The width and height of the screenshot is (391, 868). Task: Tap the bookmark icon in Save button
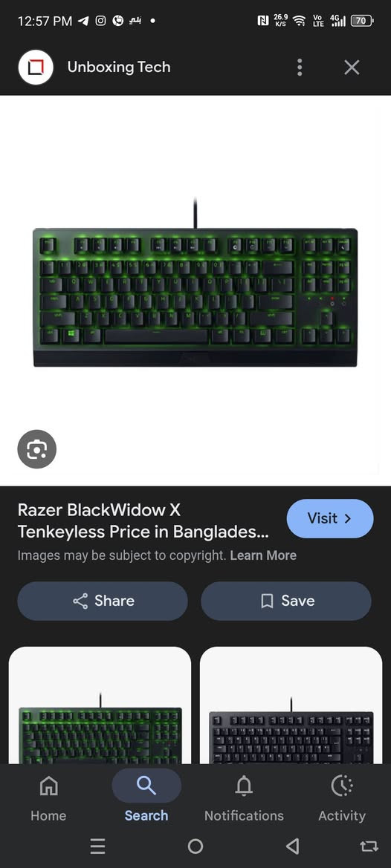(267, 601)
